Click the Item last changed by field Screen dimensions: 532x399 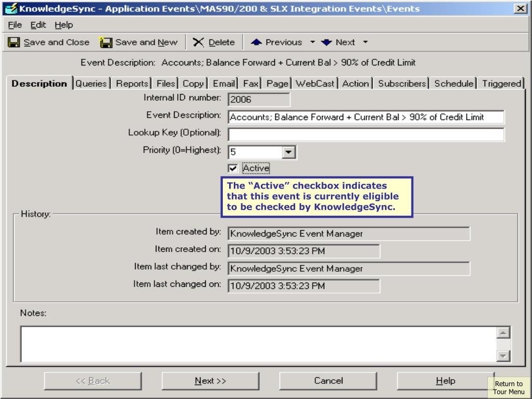point(349,269)
